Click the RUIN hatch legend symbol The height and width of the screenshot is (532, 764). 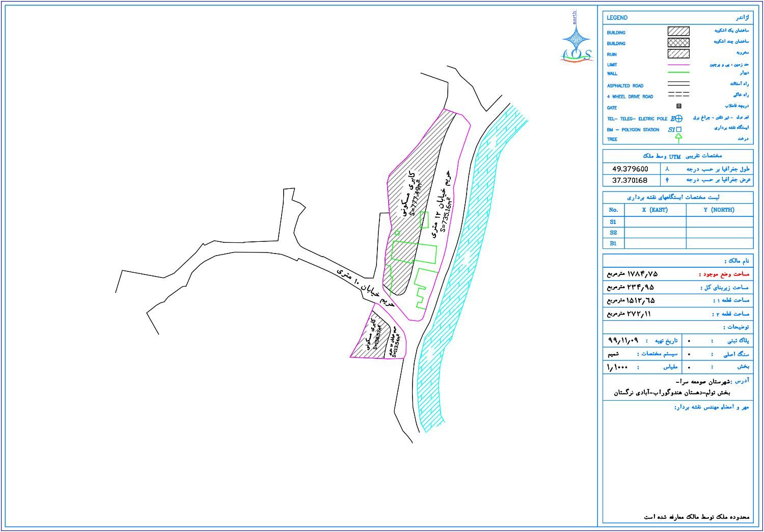678,54
